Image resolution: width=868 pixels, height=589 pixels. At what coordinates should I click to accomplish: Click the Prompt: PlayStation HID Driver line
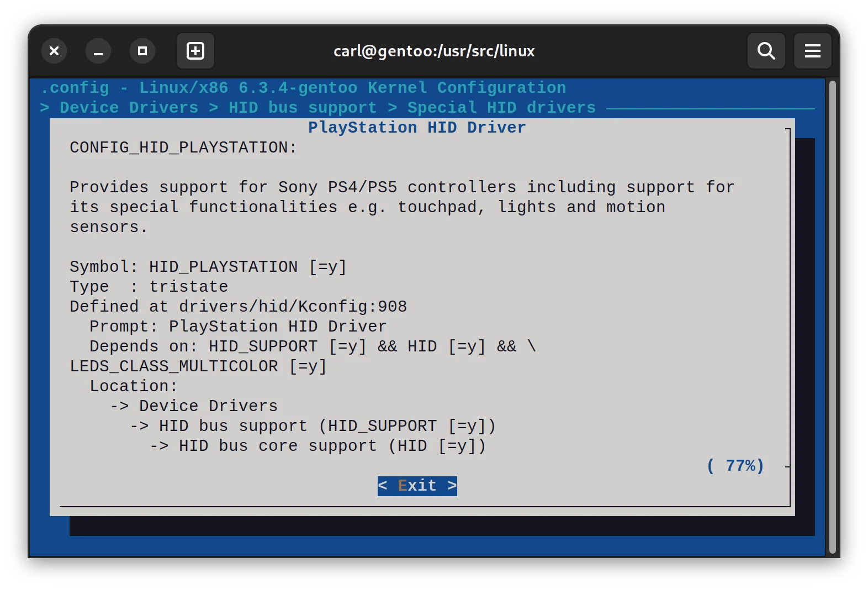click(238, 327)
